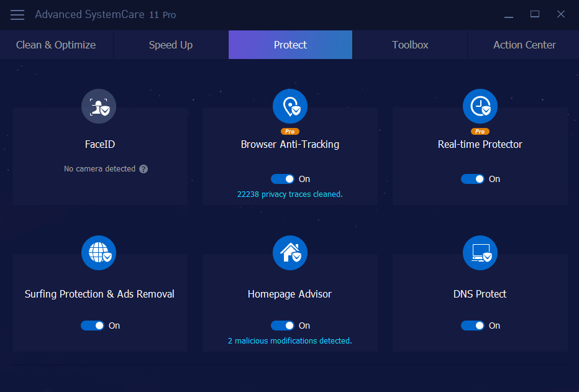The width and height of the screenshot is (579, 392).
Task: Turn off Real-time Protector switch
Action: coord(473,179)
